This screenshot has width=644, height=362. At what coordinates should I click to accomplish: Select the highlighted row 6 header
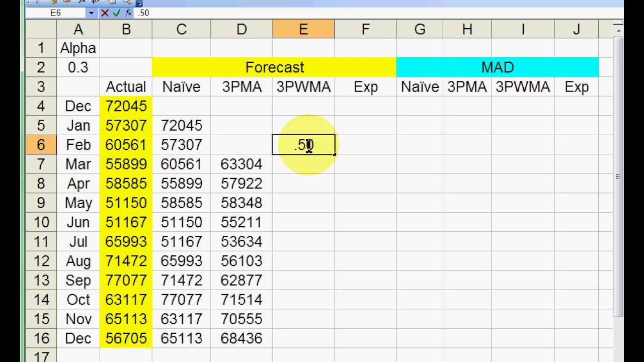[41, 145]
